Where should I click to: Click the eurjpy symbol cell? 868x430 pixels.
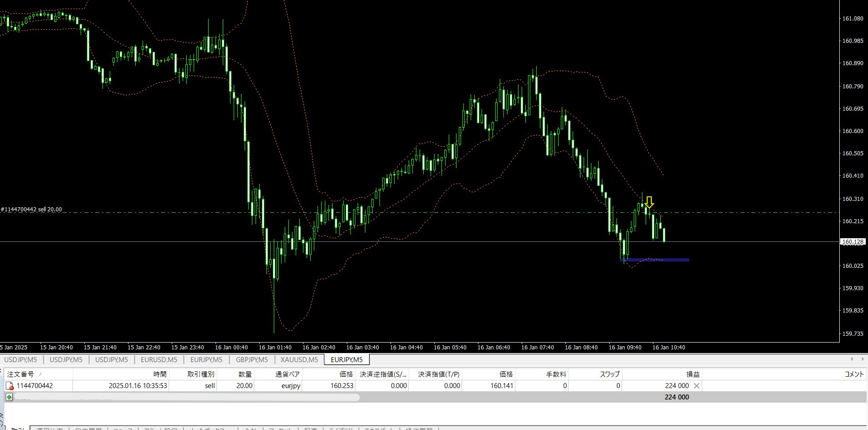point(291,386)
